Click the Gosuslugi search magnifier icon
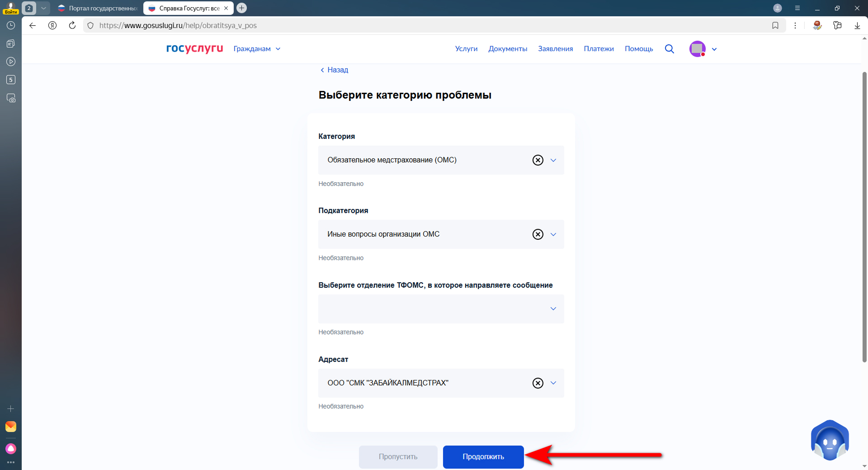The height and width of the screenshot is (470, 868). (669, 49)
